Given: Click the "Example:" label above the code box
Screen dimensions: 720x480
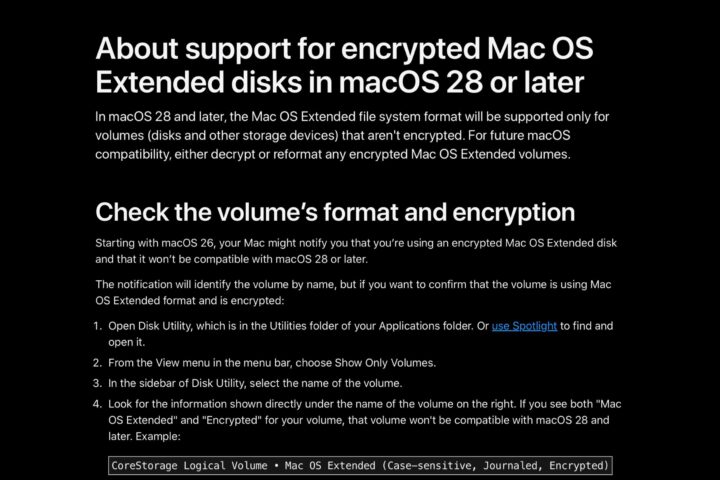Looking at the screenshot, I should click(x=158, y=436).
